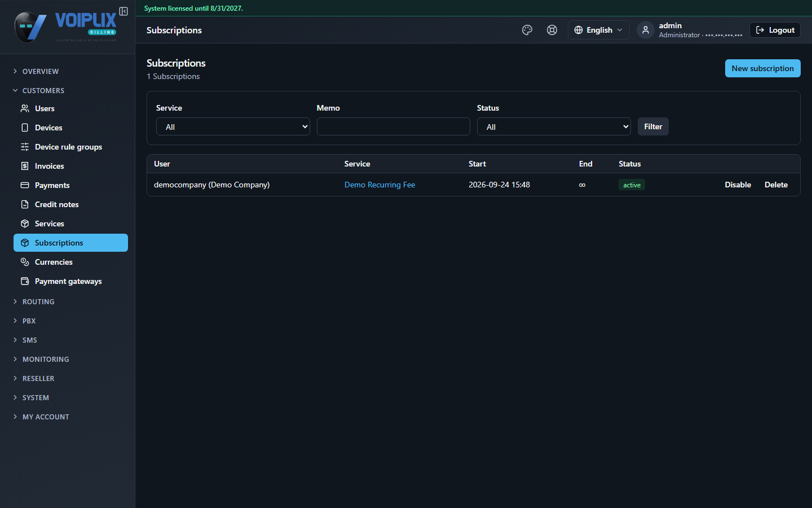Open the English language dropdown

pos(598,30)
